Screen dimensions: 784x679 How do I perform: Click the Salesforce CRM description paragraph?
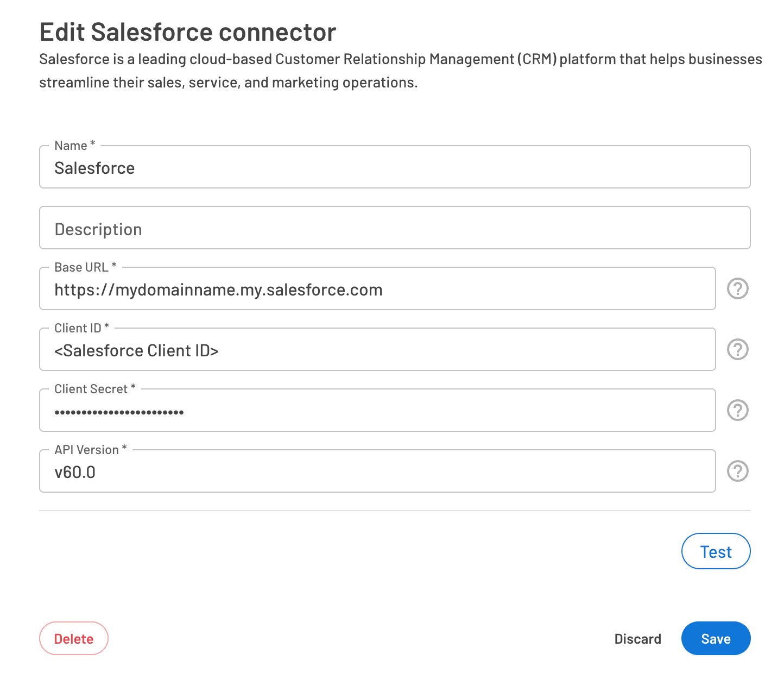point(400,71)
